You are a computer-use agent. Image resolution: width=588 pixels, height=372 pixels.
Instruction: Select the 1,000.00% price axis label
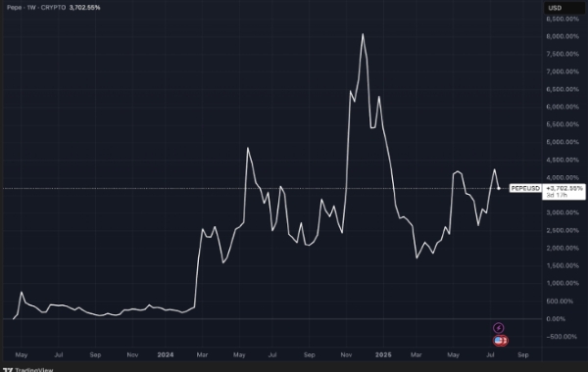[563, 283]
